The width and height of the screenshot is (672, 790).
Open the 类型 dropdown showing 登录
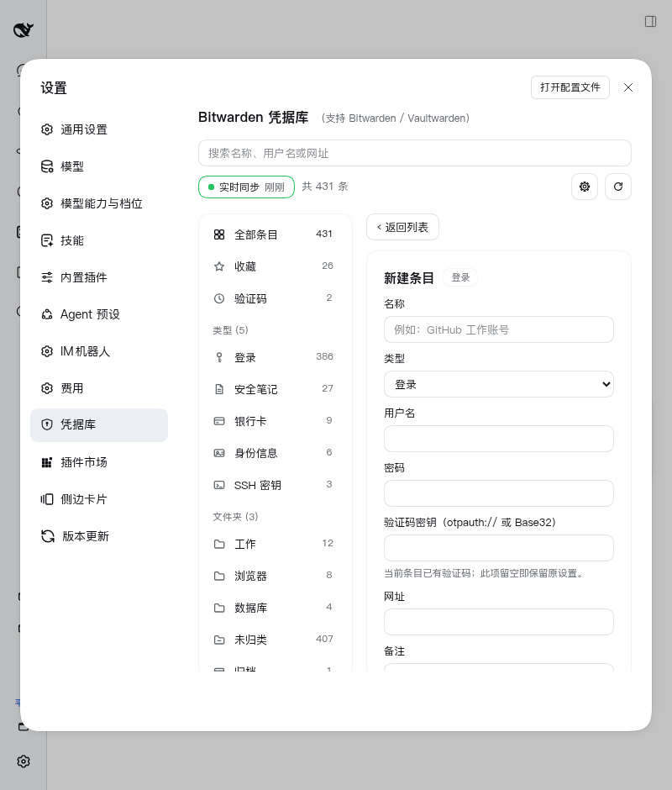499,384
